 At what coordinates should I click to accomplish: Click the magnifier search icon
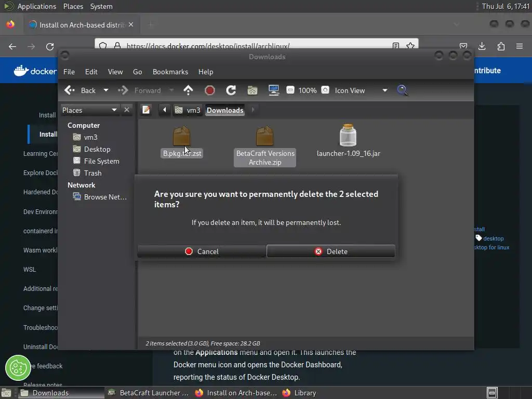click(x=403, y=90)
